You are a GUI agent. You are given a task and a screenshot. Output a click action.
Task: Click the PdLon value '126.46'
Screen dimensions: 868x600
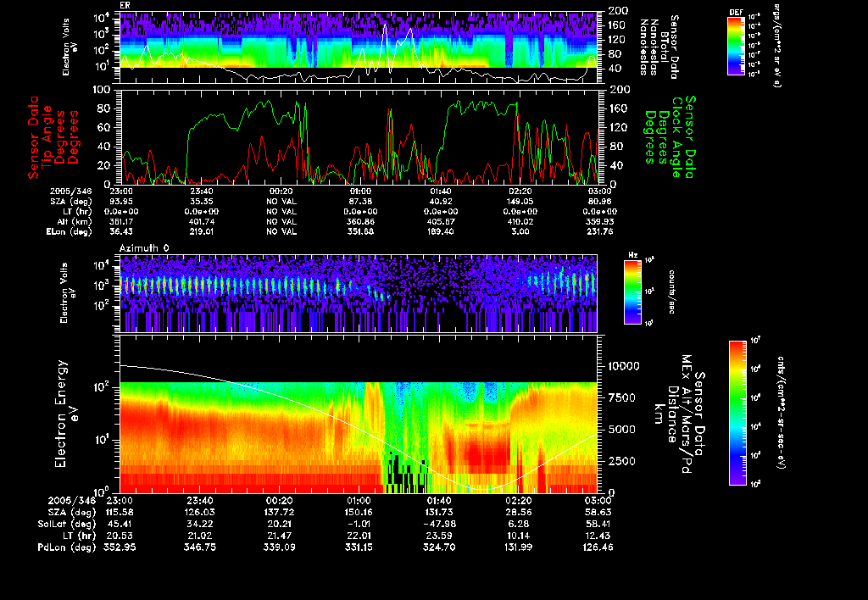598,547
